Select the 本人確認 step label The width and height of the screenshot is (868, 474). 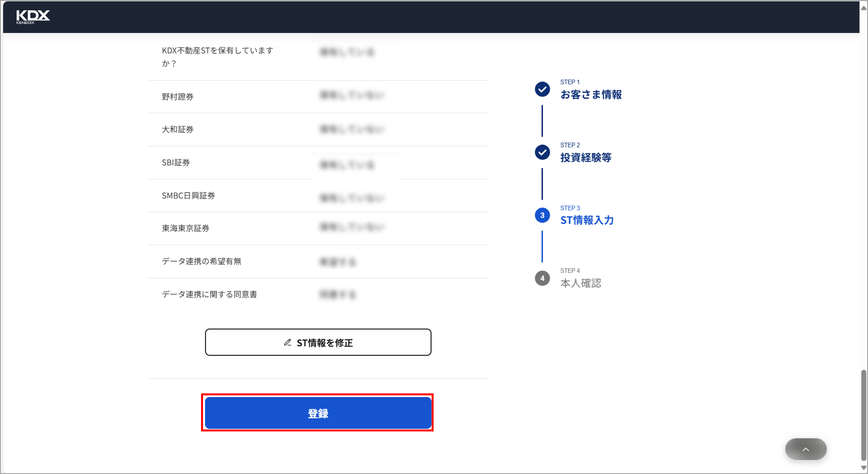[x=581, y=283]
